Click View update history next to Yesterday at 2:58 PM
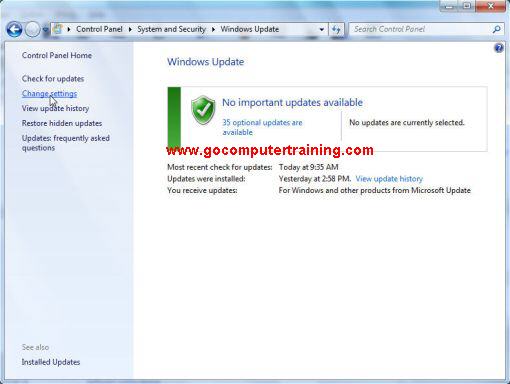This screenshot has height=384, width=510. [x=389, y=179]
